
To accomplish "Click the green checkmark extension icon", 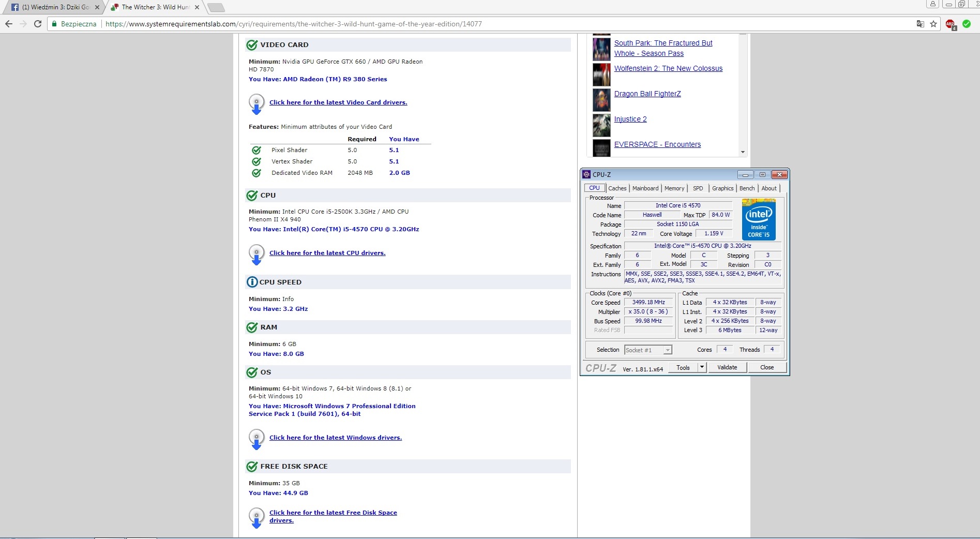I will 967,24.
